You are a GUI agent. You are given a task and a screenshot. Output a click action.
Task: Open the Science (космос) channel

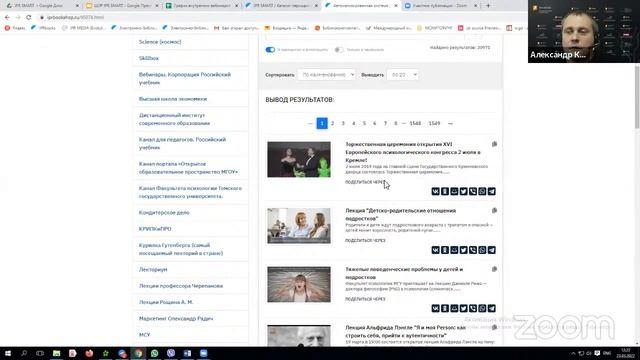click(x=160, y=42)
